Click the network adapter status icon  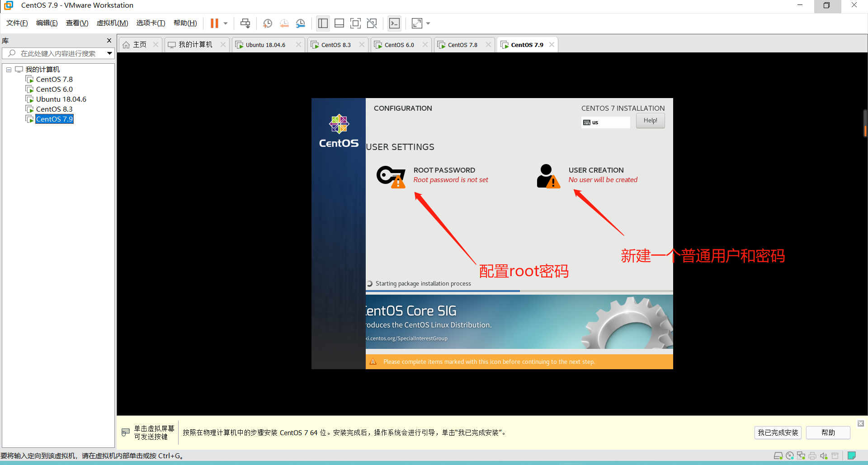801,456
